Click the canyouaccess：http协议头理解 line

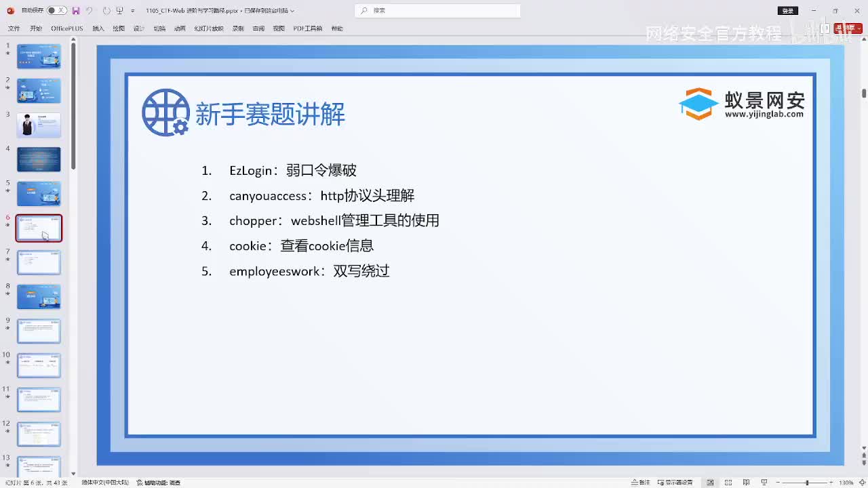pyautogui.click(x=321, y=196)
